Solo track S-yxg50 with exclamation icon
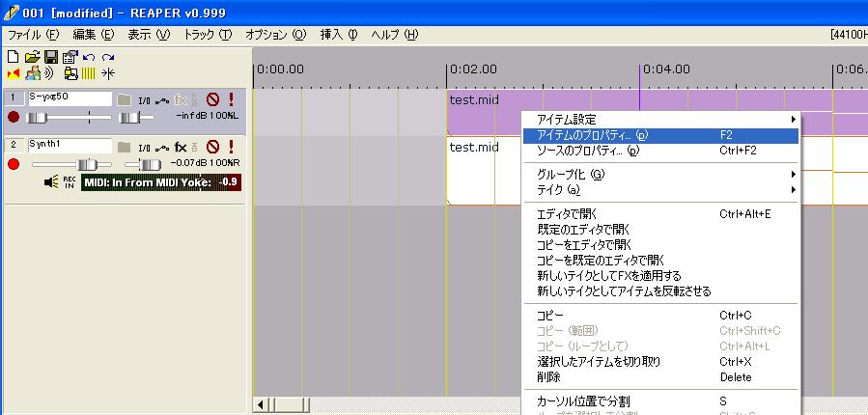 pos(231,99)
